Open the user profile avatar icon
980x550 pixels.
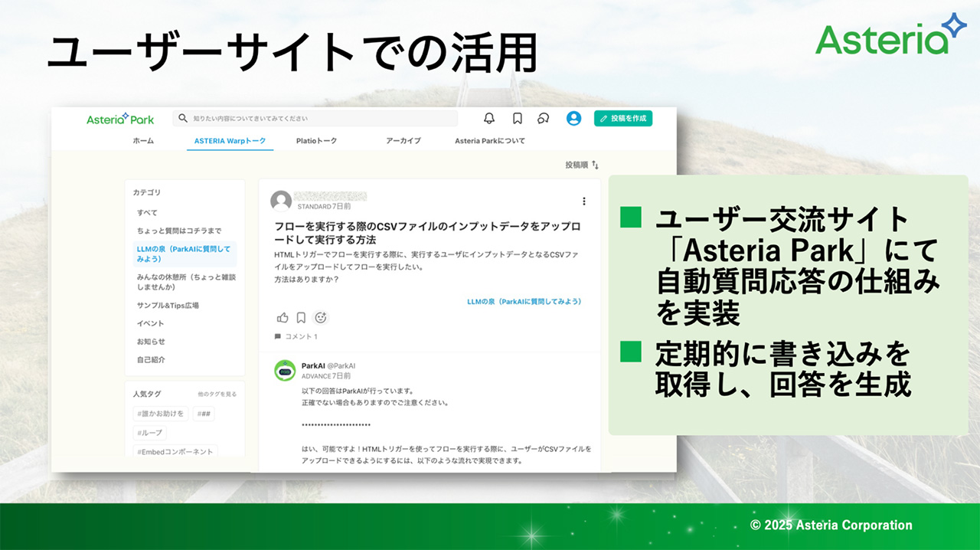coord(573,118)
